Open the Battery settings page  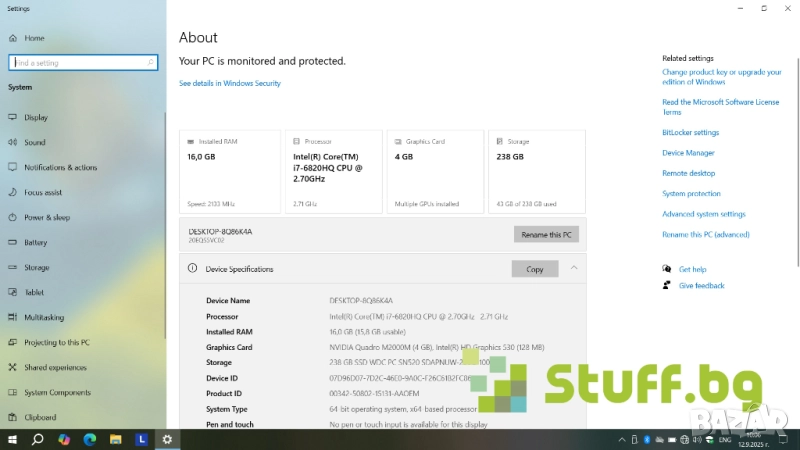[x=35, y=243]
